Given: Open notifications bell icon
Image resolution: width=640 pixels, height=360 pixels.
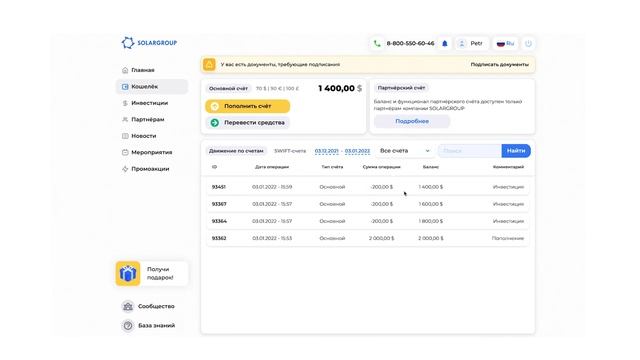Looking at the screenshot, I should click(445, 43).
